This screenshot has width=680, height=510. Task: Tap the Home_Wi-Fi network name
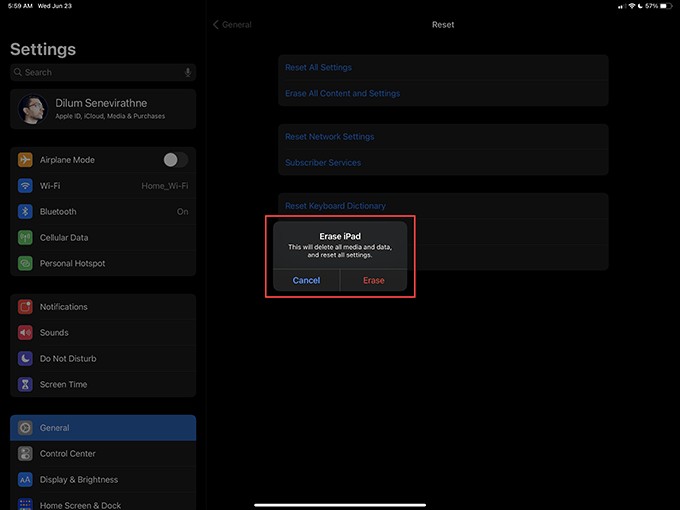tap(165, 186)
